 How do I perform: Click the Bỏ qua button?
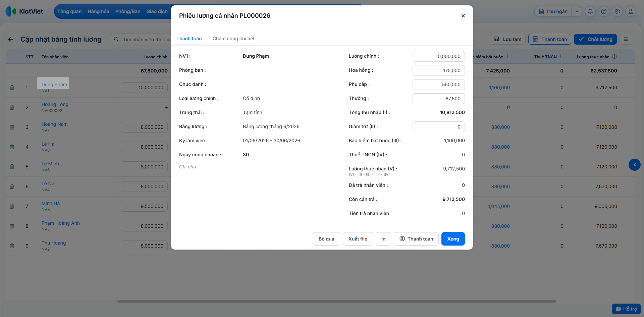coord(326,239)
